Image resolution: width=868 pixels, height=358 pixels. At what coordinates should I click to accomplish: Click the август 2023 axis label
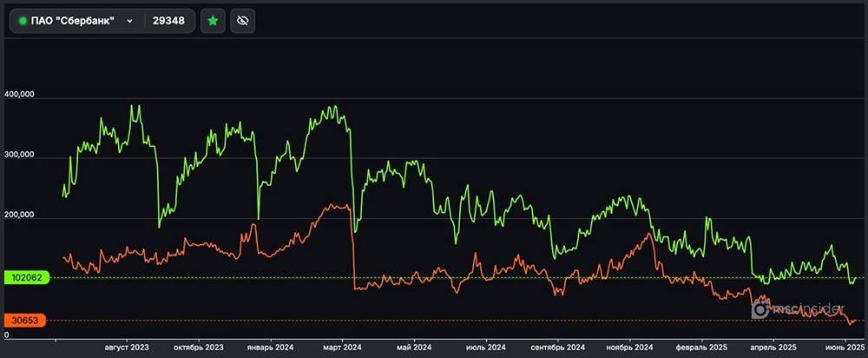[127, 348]
